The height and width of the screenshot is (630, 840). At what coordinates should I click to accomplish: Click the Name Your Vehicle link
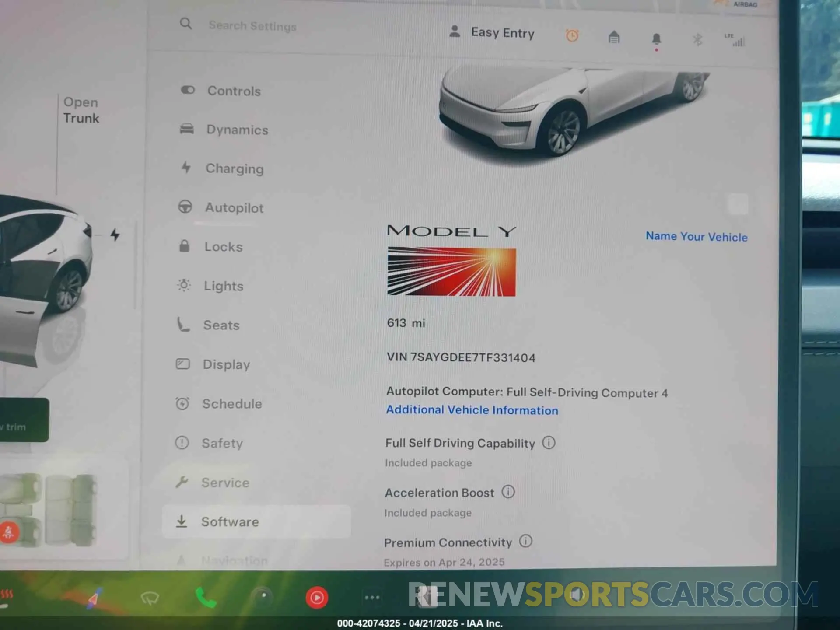(x=696, y=237)
